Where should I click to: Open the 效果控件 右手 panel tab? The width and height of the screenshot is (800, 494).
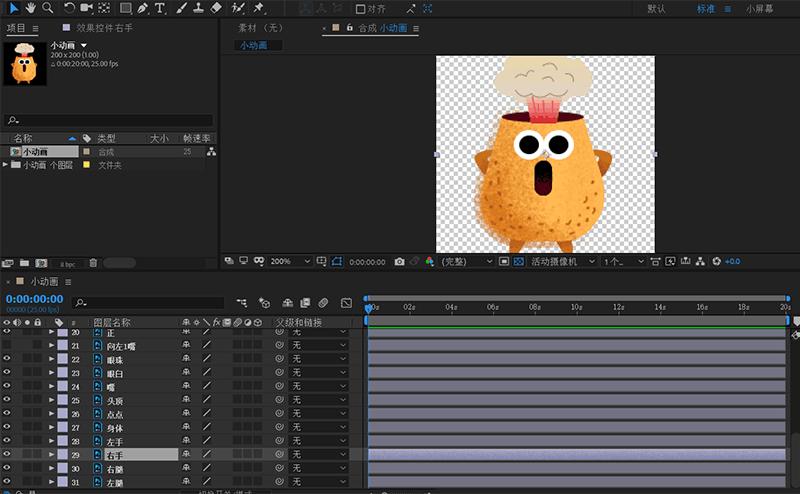pos(104,28)
